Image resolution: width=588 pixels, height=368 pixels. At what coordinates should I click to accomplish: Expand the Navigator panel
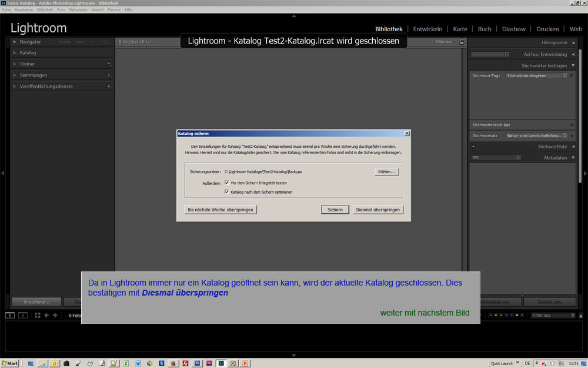coord(15,42)
